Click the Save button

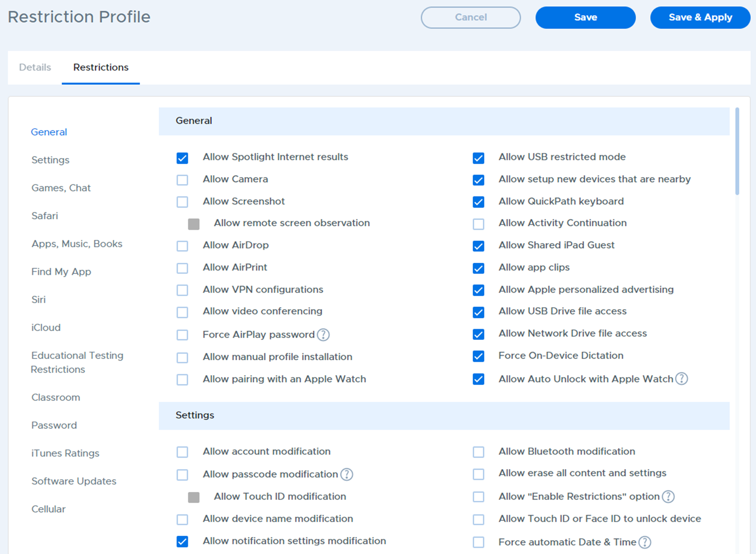pos(585,17)
